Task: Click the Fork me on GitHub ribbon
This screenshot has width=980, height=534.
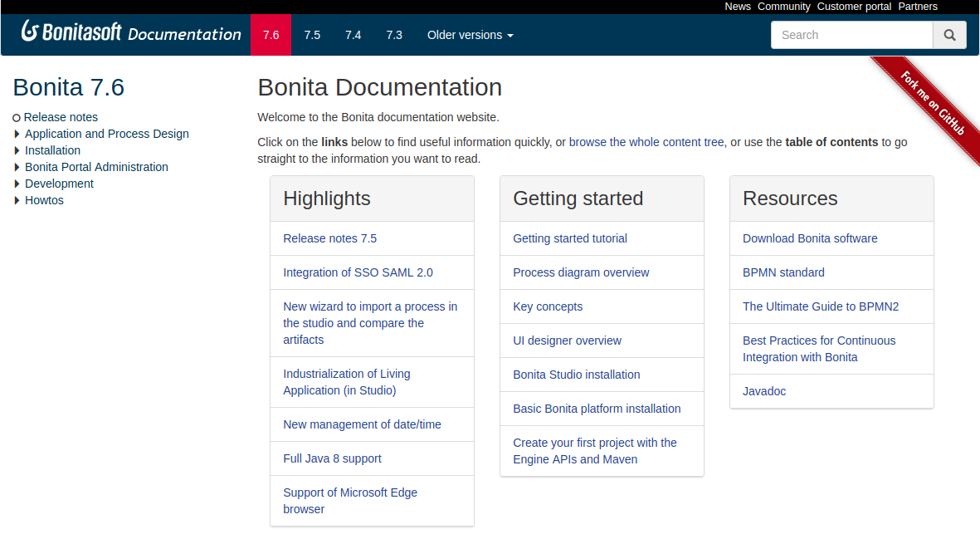Action: [932, 104]
